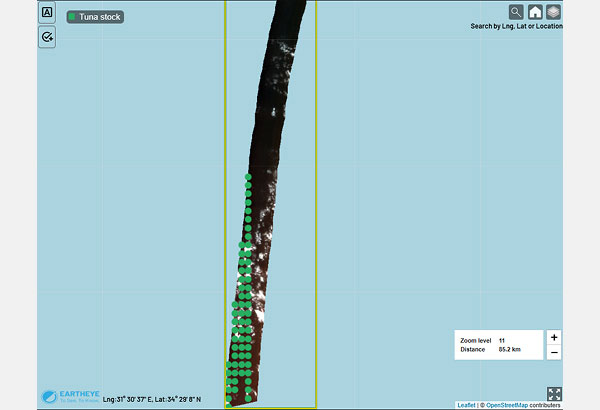
Task: Click the topmost green tuna stock marker
Action: point(248,177)
